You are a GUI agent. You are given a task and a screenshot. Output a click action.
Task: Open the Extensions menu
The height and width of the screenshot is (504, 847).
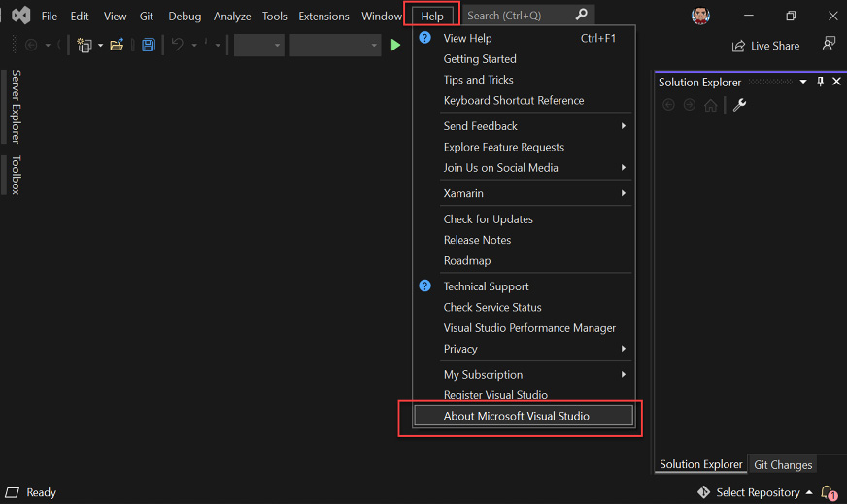point(323,17)
